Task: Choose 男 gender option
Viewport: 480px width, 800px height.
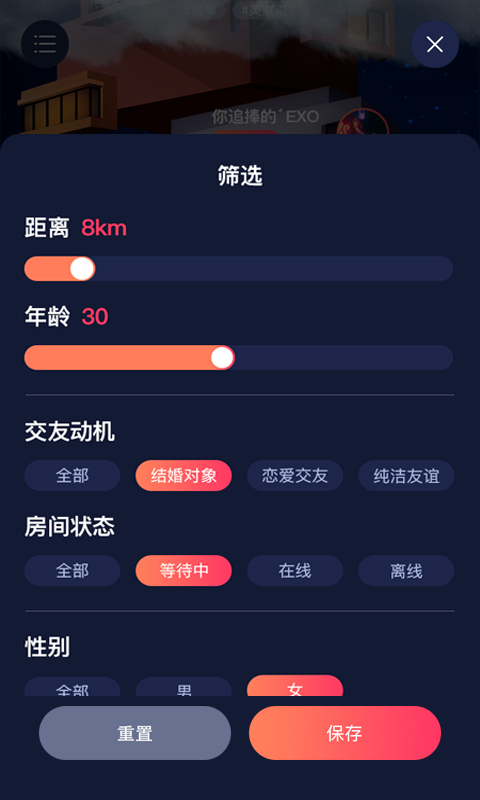Action: (x=184, y=687)
